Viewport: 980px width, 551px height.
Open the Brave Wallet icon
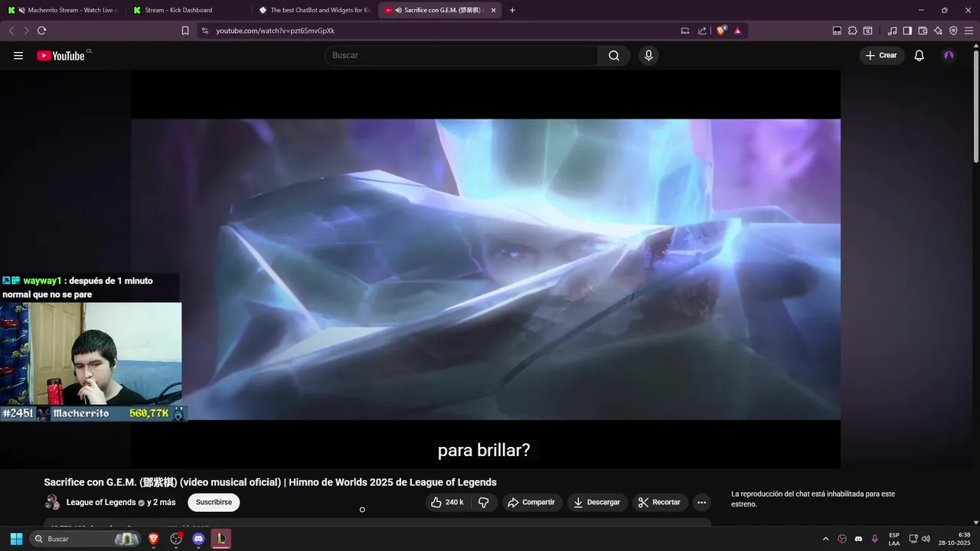tap(923, 31)
